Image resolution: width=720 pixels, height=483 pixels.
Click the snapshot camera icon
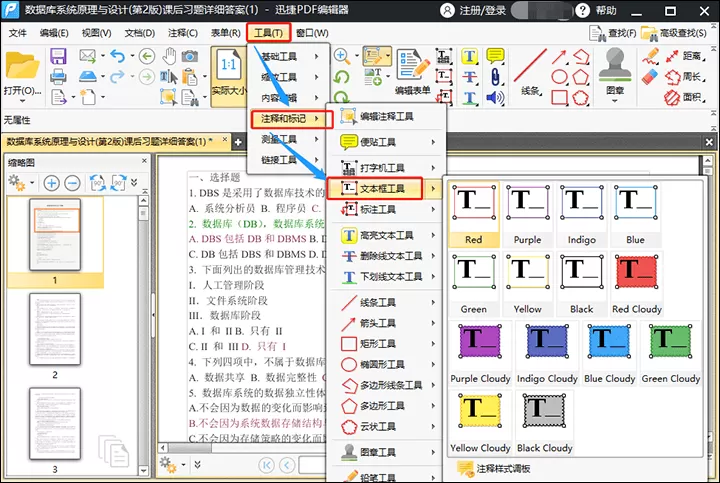pos(190,56)
